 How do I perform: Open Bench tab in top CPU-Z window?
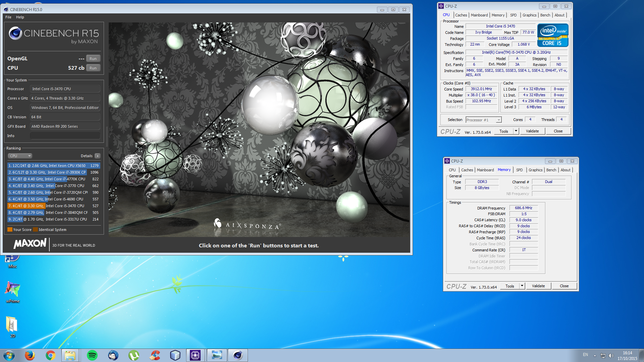pos(545,15)
